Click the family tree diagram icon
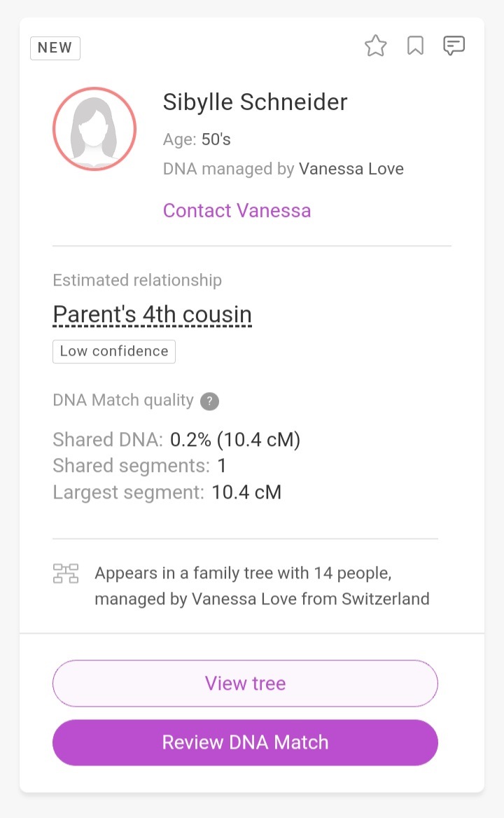This screenshot has height=818, width=504. [x=66, y=574]
